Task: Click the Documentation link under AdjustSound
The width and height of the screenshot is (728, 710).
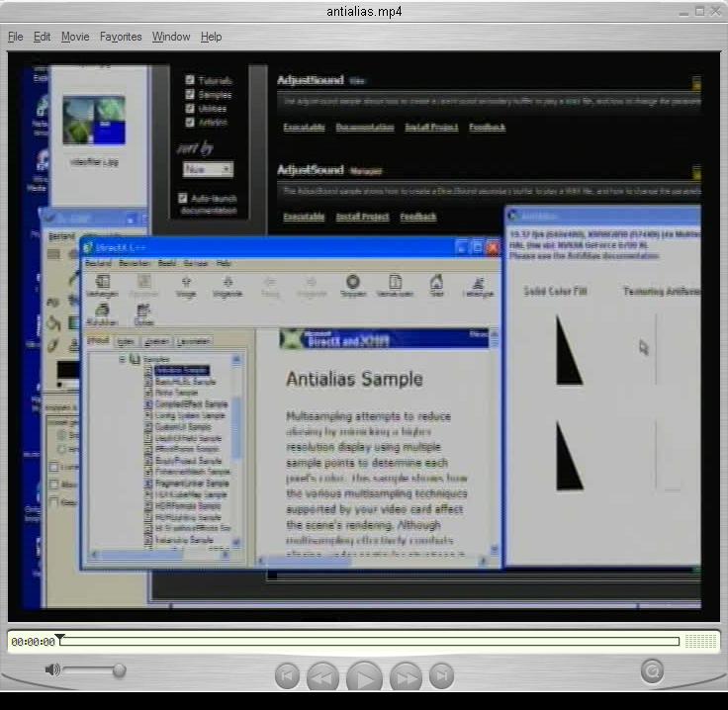Action: coord(365,128)
